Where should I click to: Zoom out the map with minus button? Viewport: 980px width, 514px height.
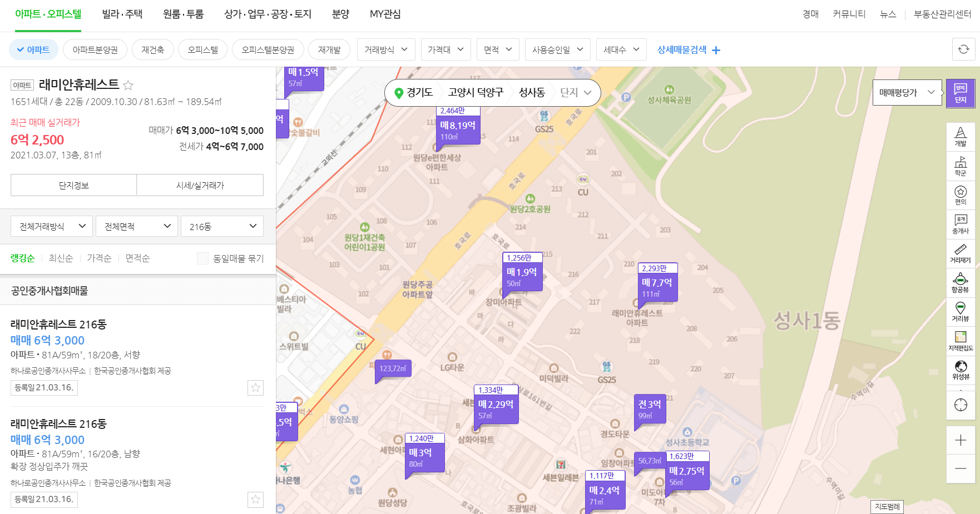(x=961, y=468)
